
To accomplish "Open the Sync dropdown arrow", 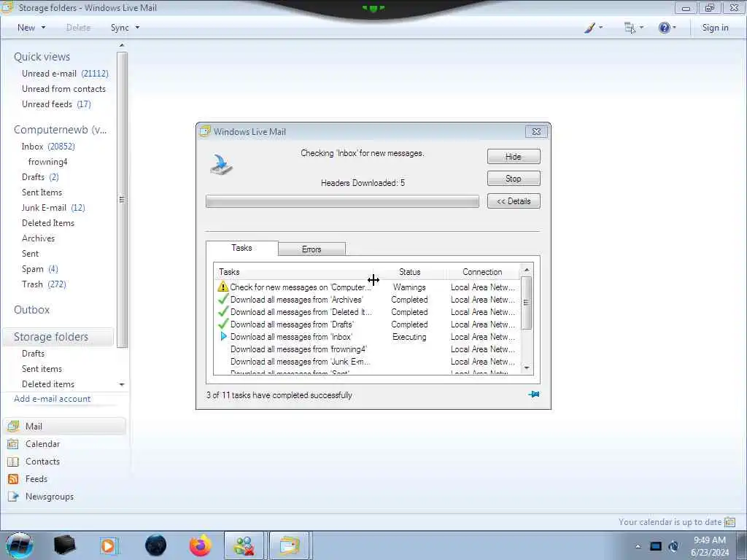I will point(137,28).
